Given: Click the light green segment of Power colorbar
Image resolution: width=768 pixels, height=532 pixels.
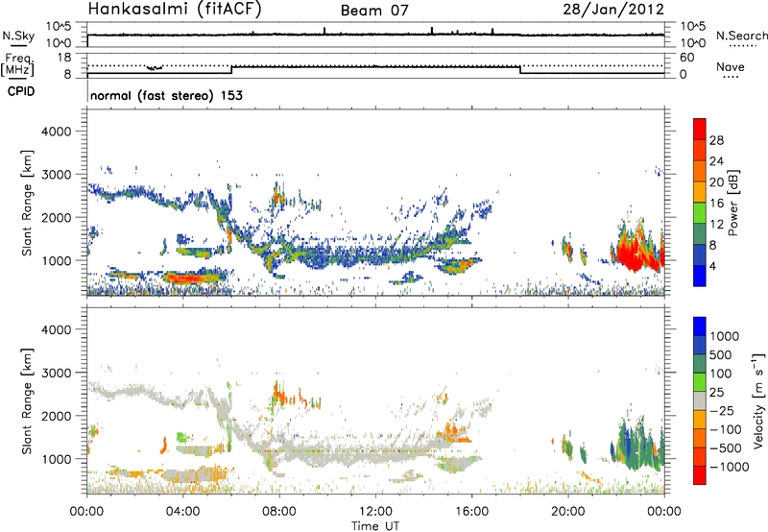Looking at the screenshot, I should 700,213.
